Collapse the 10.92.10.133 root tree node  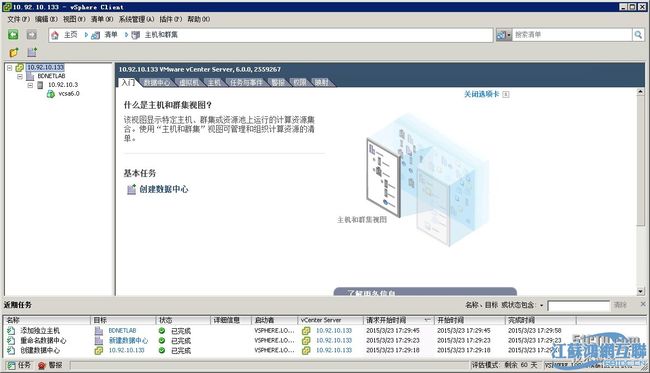[x=10, y=68]
